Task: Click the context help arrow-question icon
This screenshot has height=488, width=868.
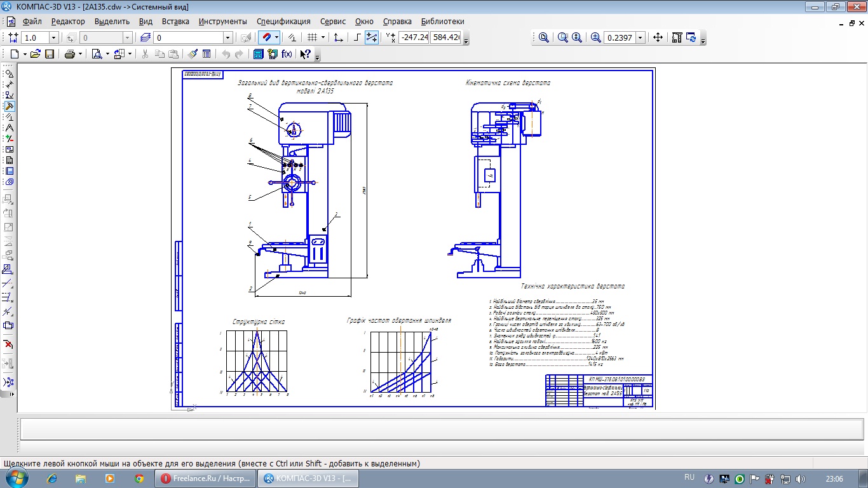Action: 305,55
